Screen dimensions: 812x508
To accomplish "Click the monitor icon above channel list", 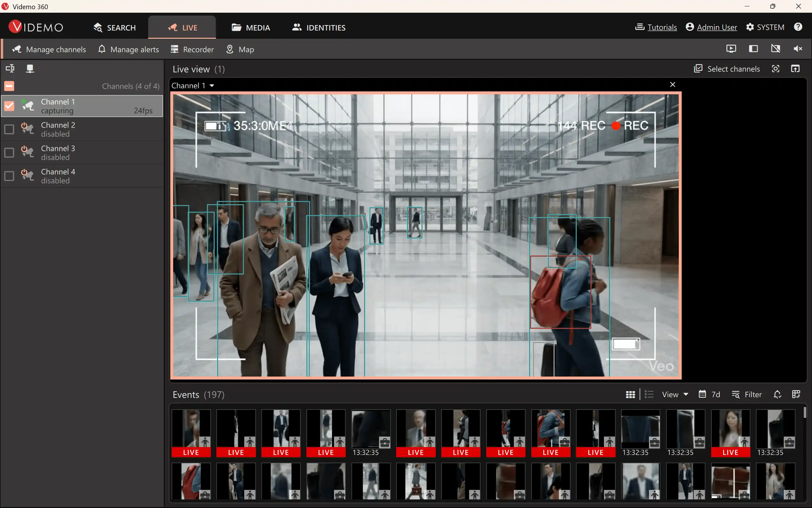I will tap(30, 69).
